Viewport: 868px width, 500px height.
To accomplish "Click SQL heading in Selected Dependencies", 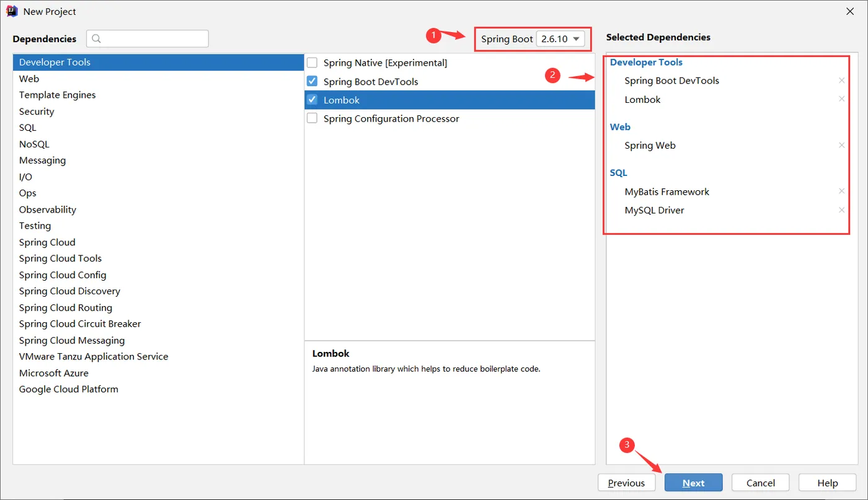I will pos(619,173).
